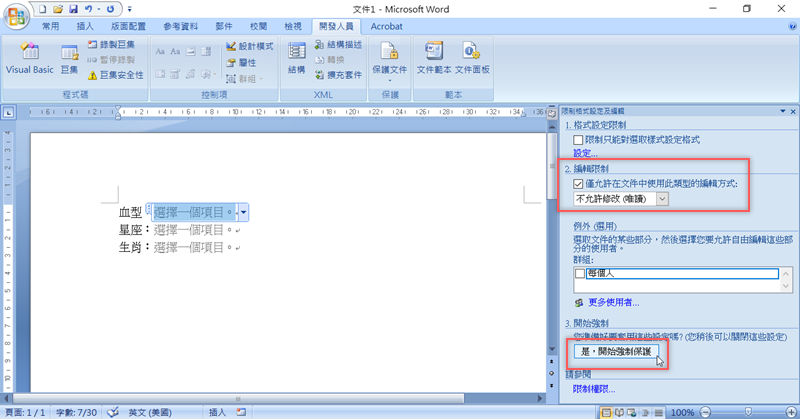Screen dimensions: 800x419
Task: Open 擴充套件 (Expansion Packs)
Action: [338, 75]
